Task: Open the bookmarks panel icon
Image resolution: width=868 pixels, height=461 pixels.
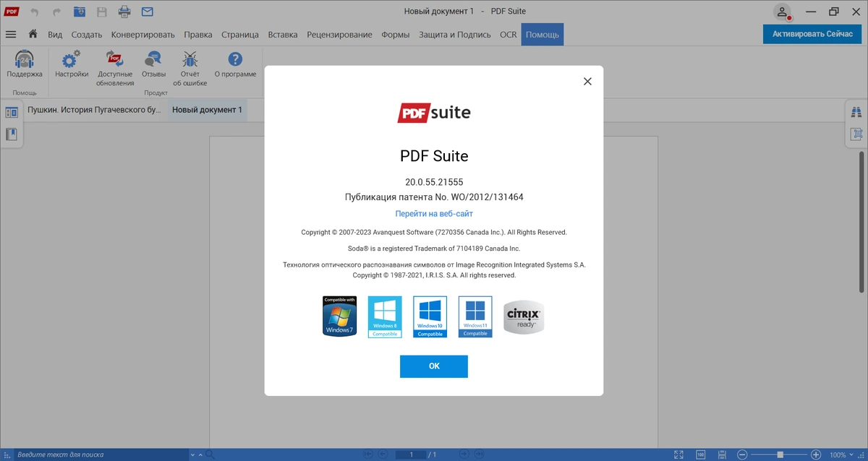Action: (12, 134)
